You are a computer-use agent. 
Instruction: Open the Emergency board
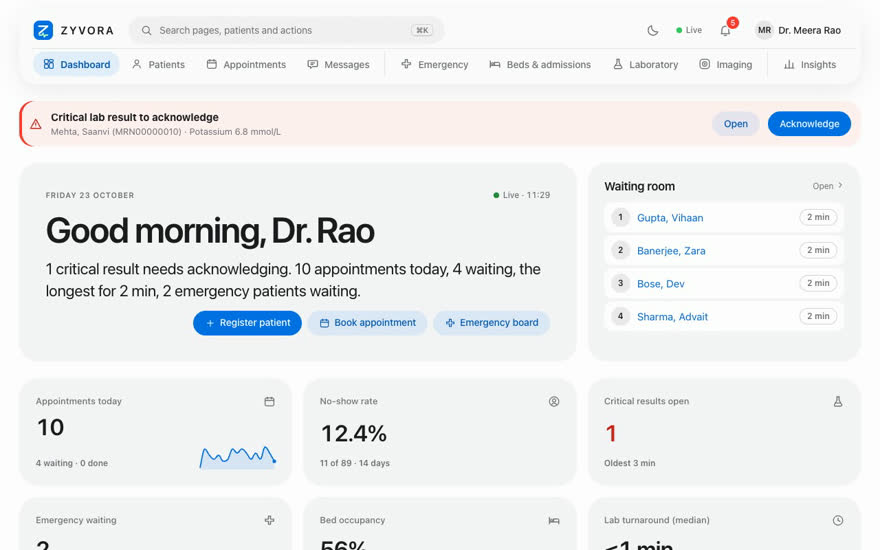pyautogui.click(x=492, y=323)
